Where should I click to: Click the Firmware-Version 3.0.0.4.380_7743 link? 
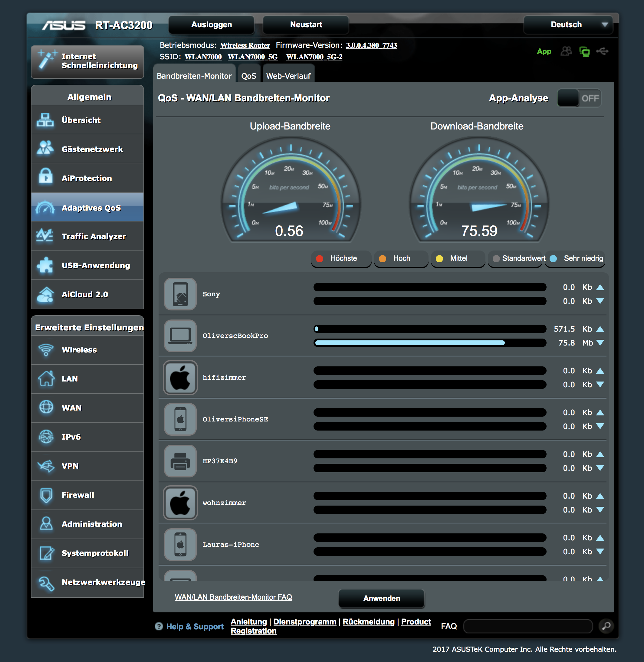pos(371,45)
